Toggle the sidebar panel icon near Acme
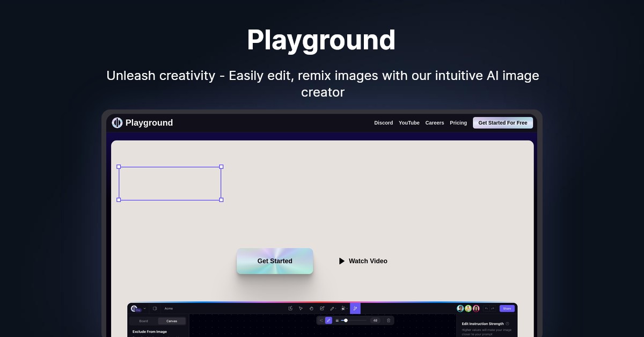The width and height of the screenshot is (644, 337). click(x=155, y=309)
